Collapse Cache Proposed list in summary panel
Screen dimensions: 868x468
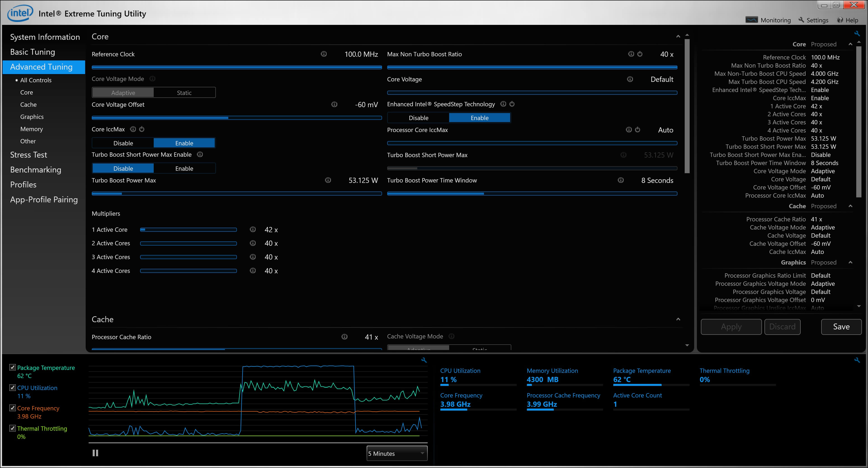[850, 206]
